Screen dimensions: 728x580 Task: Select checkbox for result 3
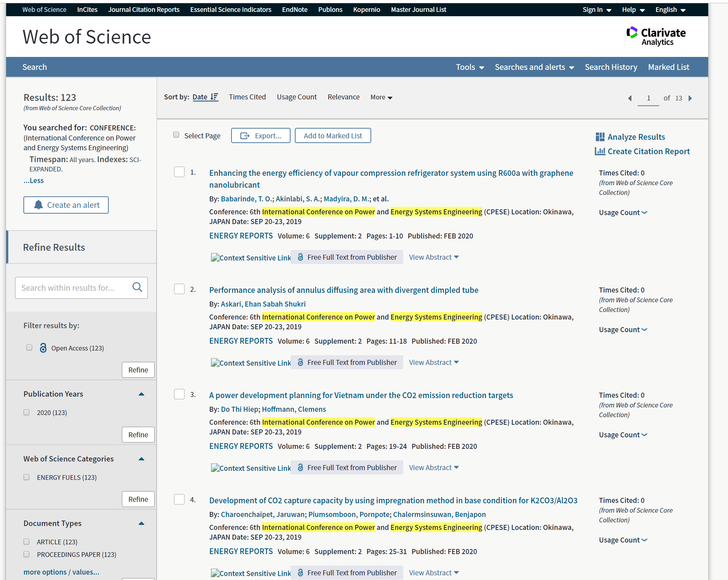179,394
